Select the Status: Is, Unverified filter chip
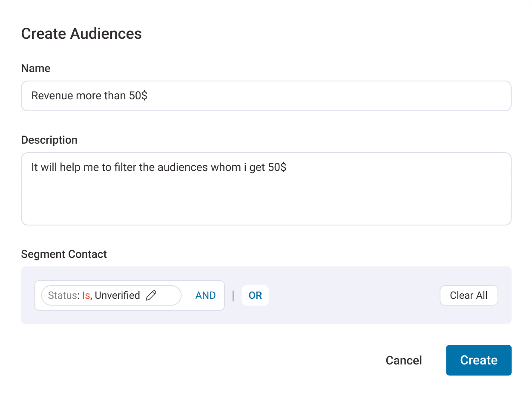Image resolution: width=532 pixels, height=396 pixels. (x=111, y=295)
